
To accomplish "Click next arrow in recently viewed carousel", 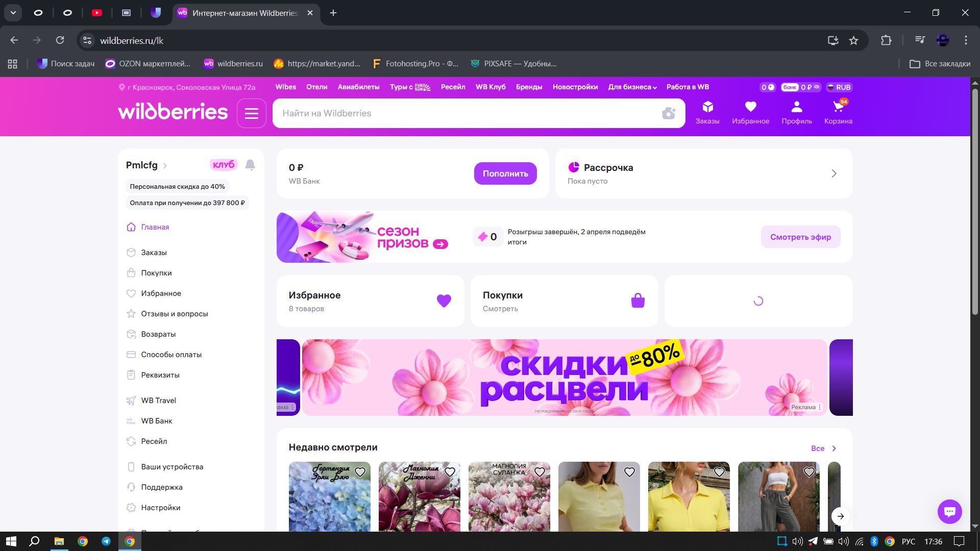I will click(x=840, y=516).
